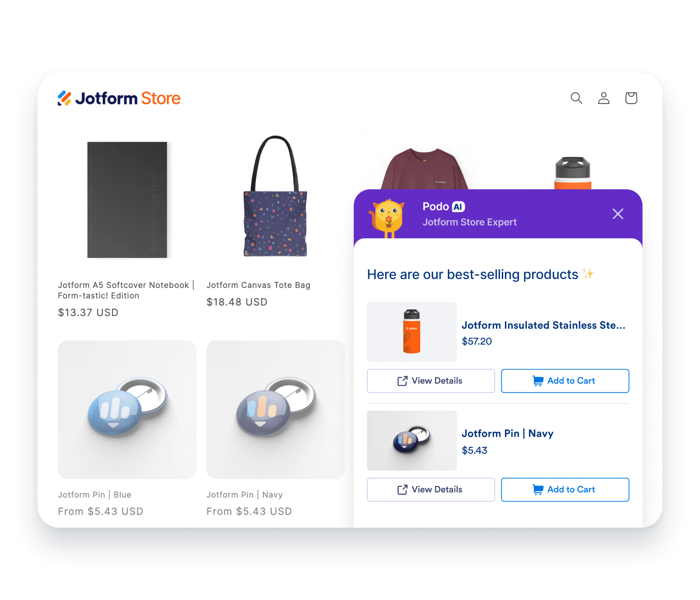Close the Podo AI chat panel
Image resolution: width=700 pixels, height=600 pixels.
tap(618, 214)
